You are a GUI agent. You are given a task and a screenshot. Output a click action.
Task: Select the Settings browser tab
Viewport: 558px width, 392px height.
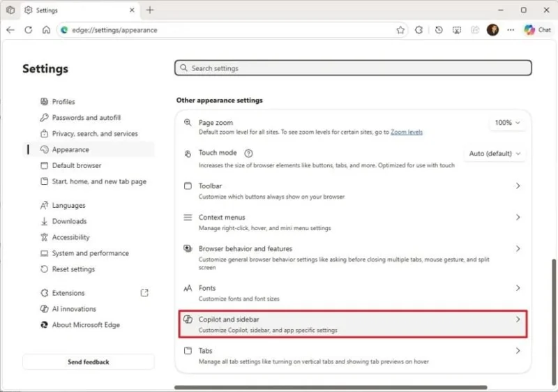click(80, 10)
